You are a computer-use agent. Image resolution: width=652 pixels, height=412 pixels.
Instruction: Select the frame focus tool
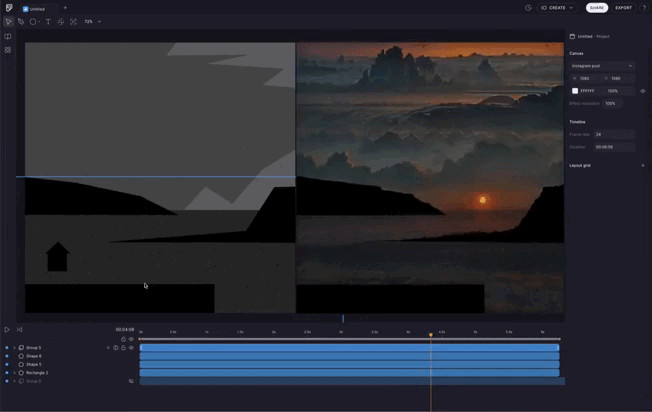point(73,22)
